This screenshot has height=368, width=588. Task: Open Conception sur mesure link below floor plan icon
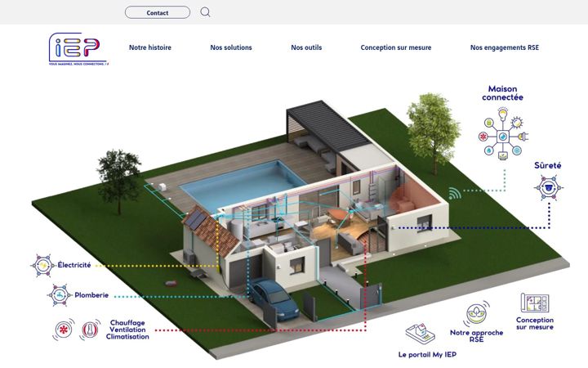(535, 323)
